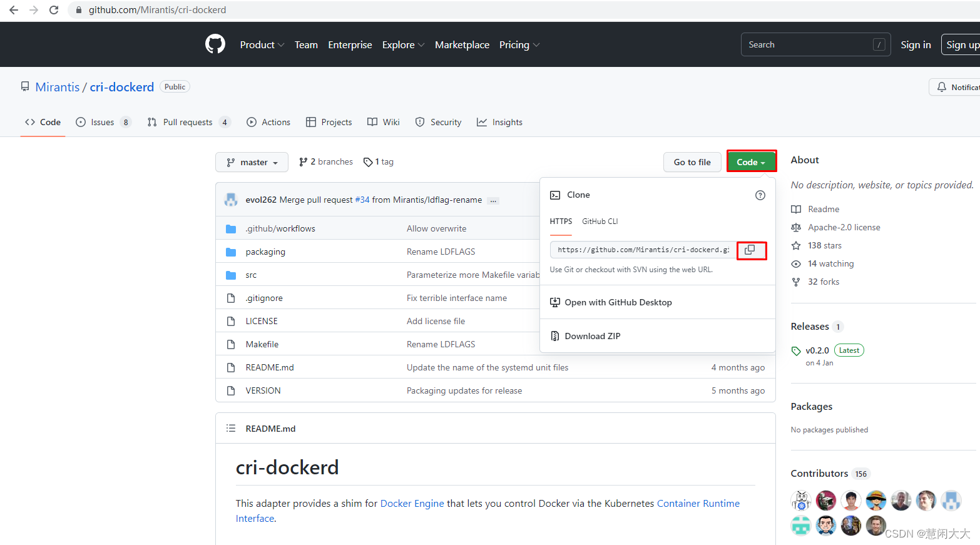Viewport: 980px width, 545px height.
Task: Click Marketplace in the top navigation
Action: tap(462, 45)
